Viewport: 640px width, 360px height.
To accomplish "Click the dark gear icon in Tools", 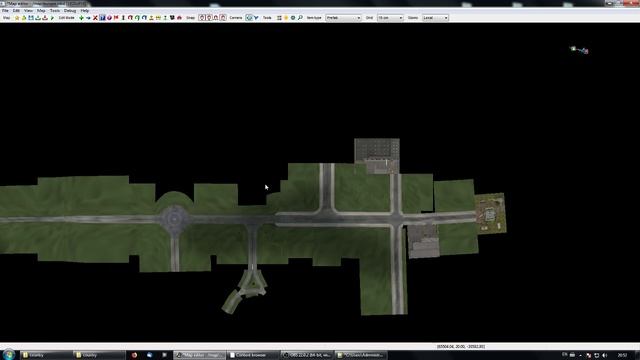I will (x=293, y=18).
